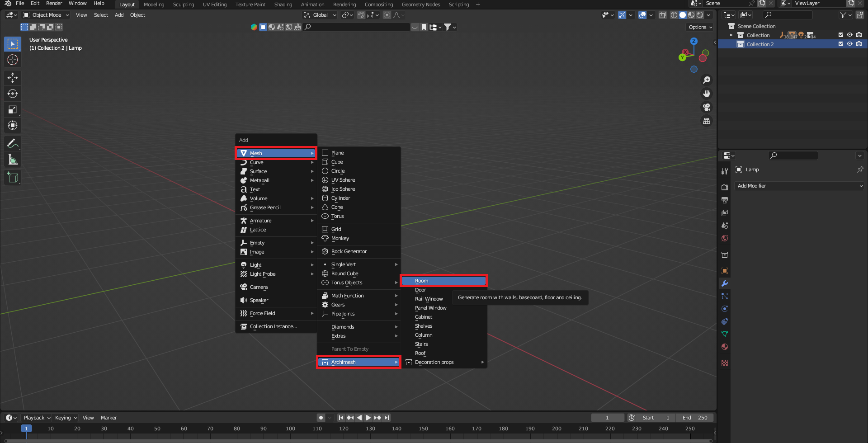Toggle Collection 2 exclude checkbox
The image size is (868, 443).
pos(841,44)
